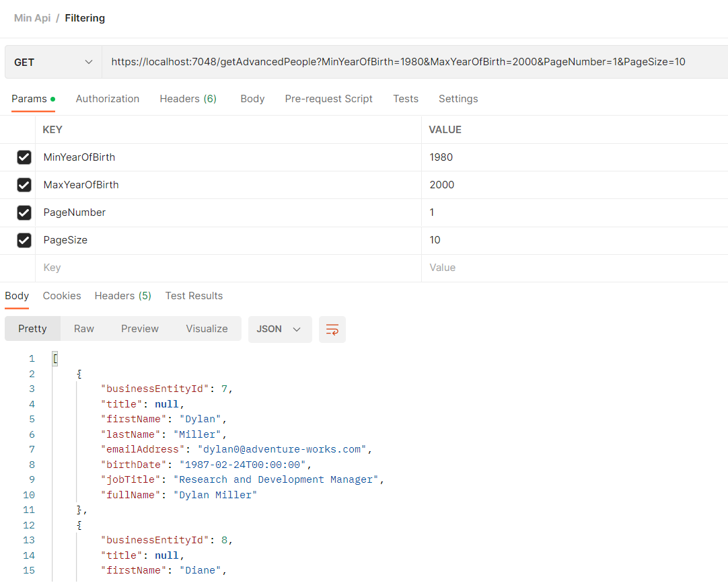728x587 pixels.
Task: Select the response Body tab
Action: [x=17, y=296]
